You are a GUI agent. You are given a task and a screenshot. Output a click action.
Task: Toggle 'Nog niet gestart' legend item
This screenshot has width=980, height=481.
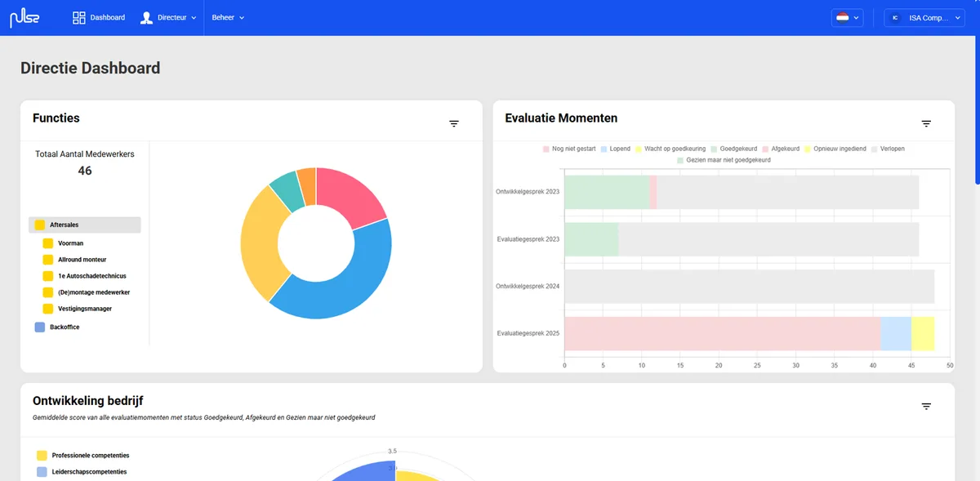point(569,149)
